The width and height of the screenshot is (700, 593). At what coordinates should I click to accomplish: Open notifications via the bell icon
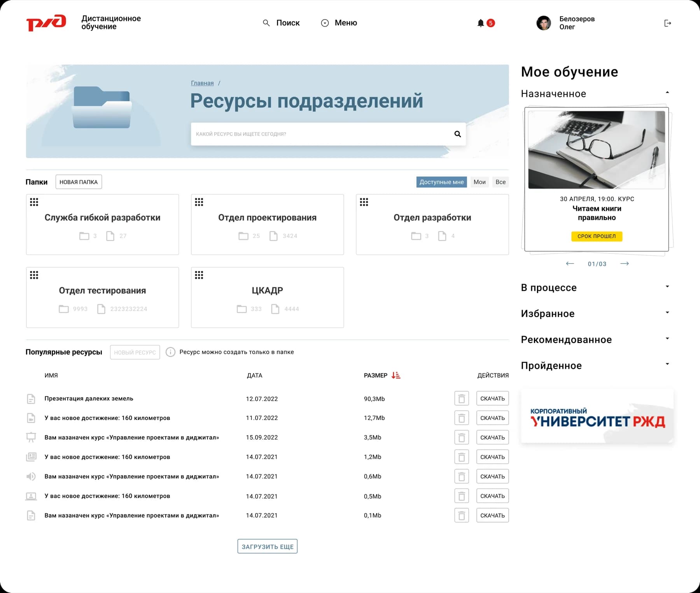coord(481,23)
